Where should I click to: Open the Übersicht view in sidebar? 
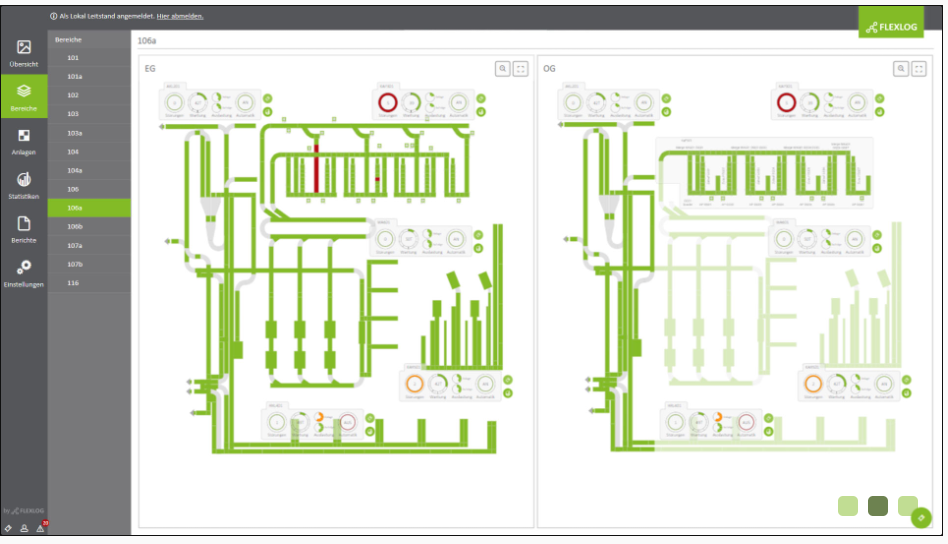(24, 53)
